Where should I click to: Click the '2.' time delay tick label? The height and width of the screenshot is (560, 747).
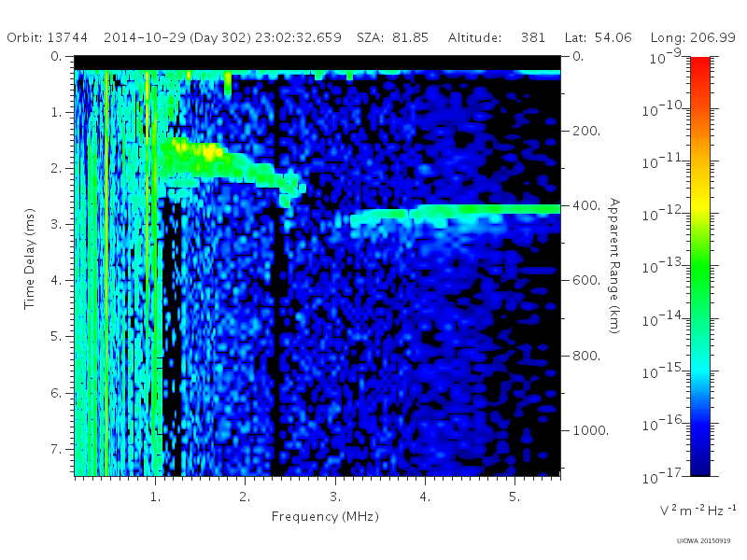[x=56, y=168]
